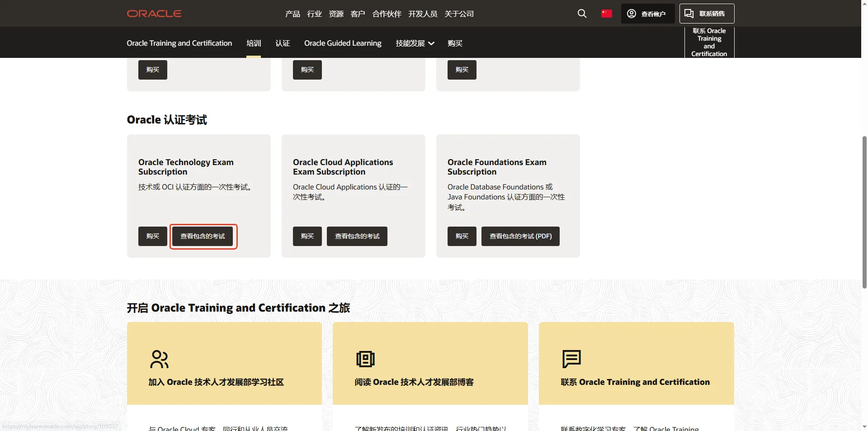Click 联系 Oracle Training and Certification header button
868x431 pixels.
[709, 42]
